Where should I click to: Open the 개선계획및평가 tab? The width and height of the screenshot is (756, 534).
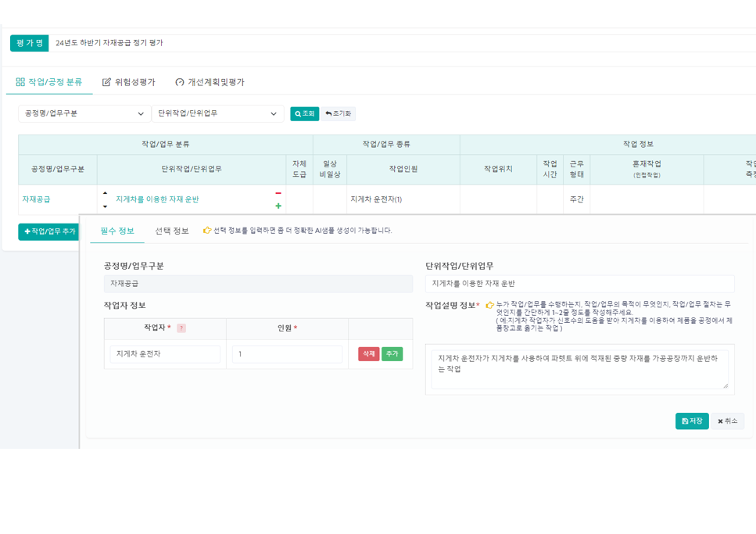210,82
